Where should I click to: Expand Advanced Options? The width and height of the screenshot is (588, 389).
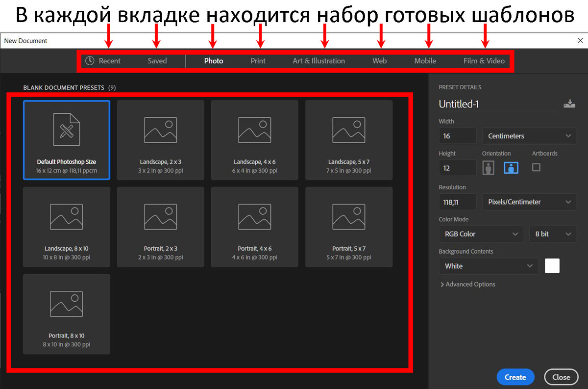point(467,284)
